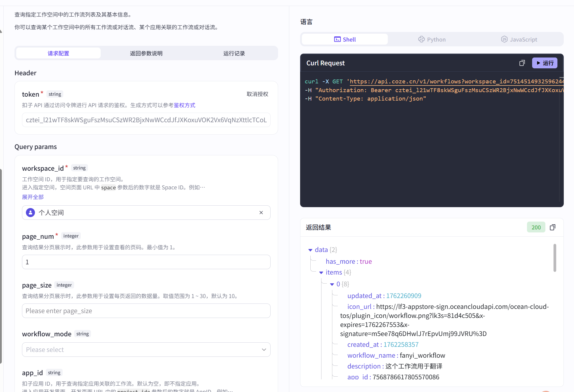574x392 pixels.
Task: Expand the description with 展开全部
Action: point(33,197)
